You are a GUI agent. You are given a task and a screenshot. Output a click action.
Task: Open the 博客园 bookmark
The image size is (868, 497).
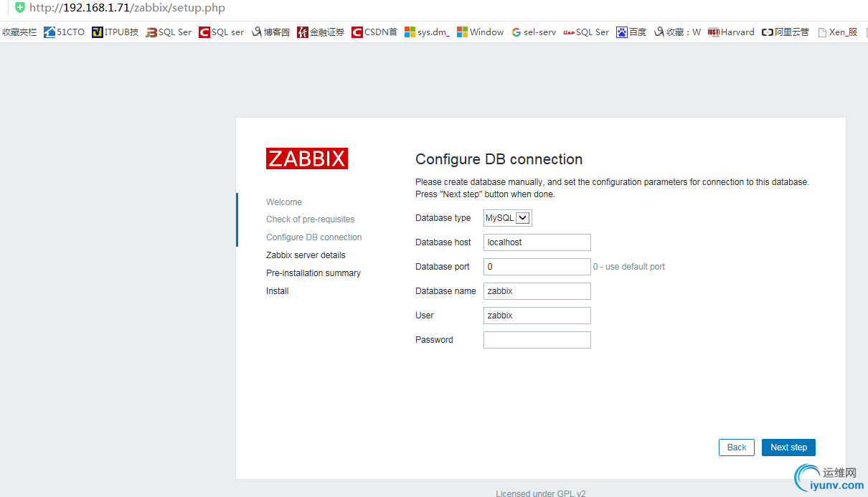pyautogui.click(x=270, y=32)
